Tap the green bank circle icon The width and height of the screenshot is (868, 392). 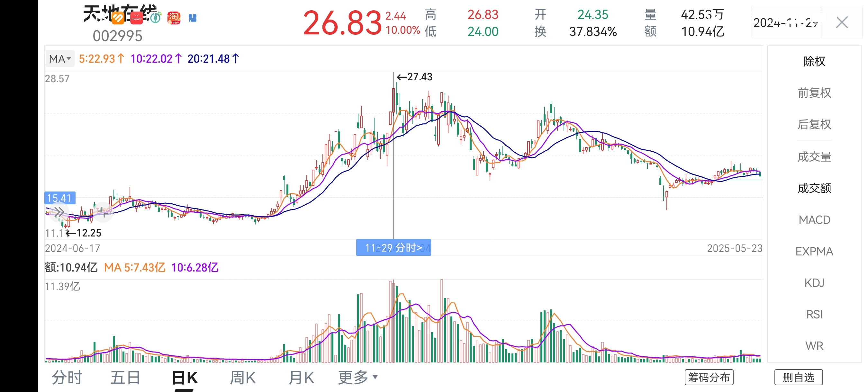click(155, 18)
